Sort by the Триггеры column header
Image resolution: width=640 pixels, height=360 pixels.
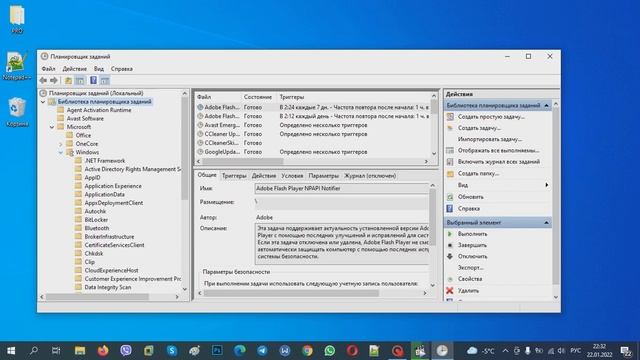click(x=353, y=97)
